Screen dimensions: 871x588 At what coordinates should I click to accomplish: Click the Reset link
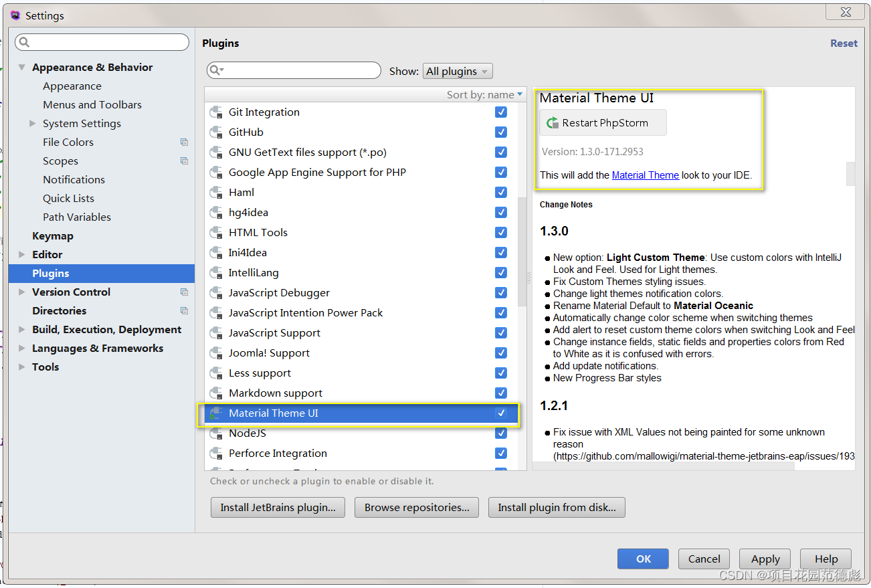844,43
